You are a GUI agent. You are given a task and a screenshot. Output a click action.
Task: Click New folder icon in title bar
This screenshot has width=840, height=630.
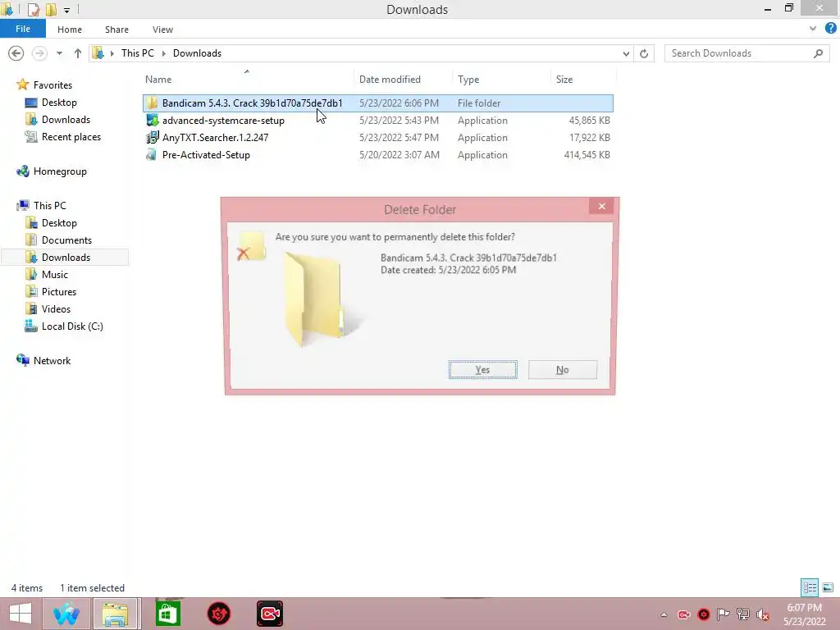[x=52, y=9]
